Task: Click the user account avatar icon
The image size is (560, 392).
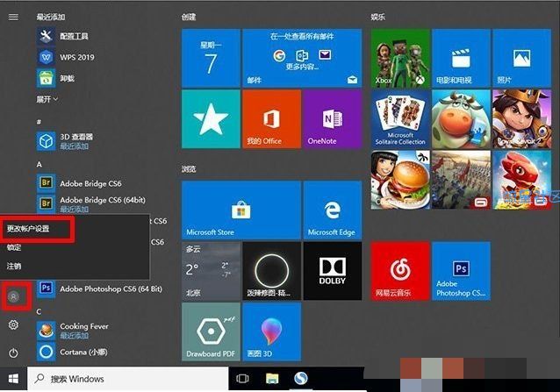Action: [x=13, y=296]
